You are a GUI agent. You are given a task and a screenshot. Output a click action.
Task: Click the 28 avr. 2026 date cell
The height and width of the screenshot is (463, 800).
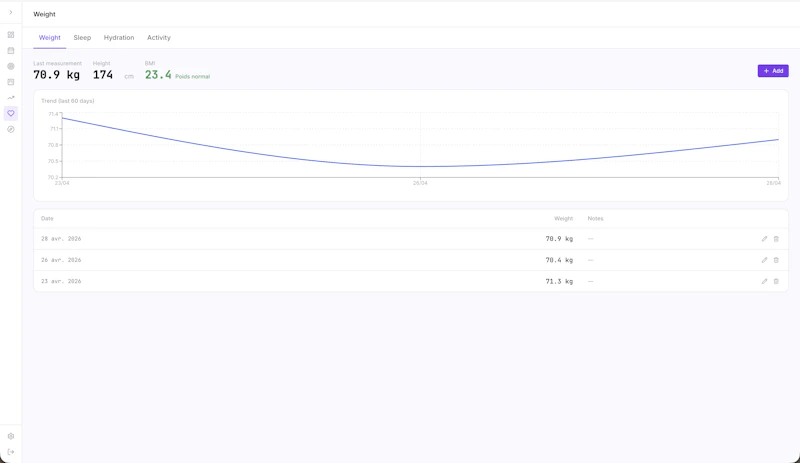(x=61, y=239)
